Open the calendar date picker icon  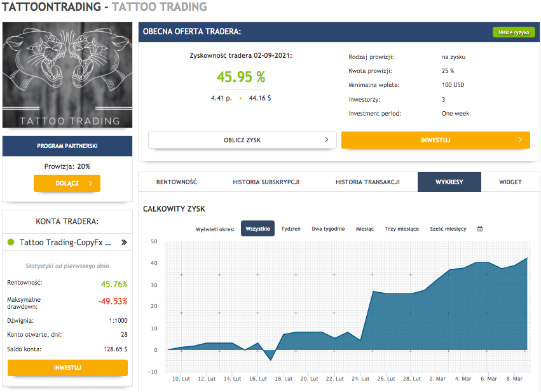coord(480,229)
